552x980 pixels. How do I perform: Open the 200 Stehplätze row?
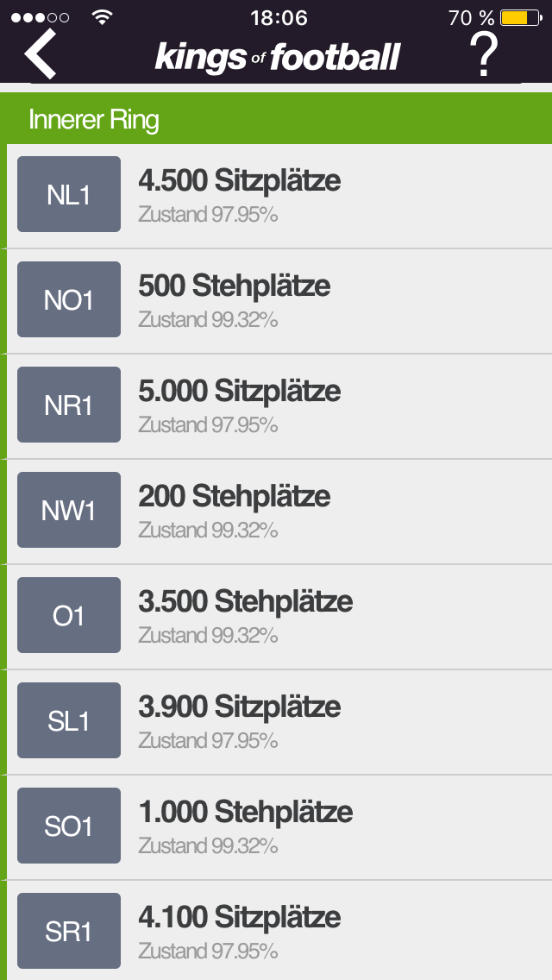[x=279, y=512]
